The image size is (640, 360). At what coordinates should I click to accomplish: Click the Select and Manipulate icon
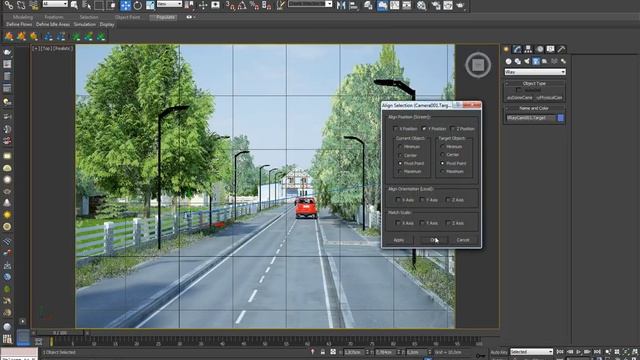202,5
